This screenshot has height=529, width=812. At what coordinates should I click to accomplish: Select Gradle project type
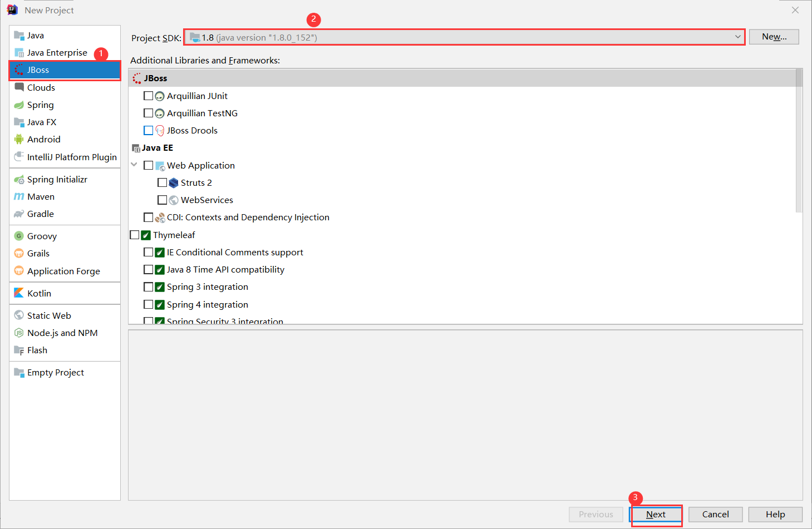click(65, 214)
